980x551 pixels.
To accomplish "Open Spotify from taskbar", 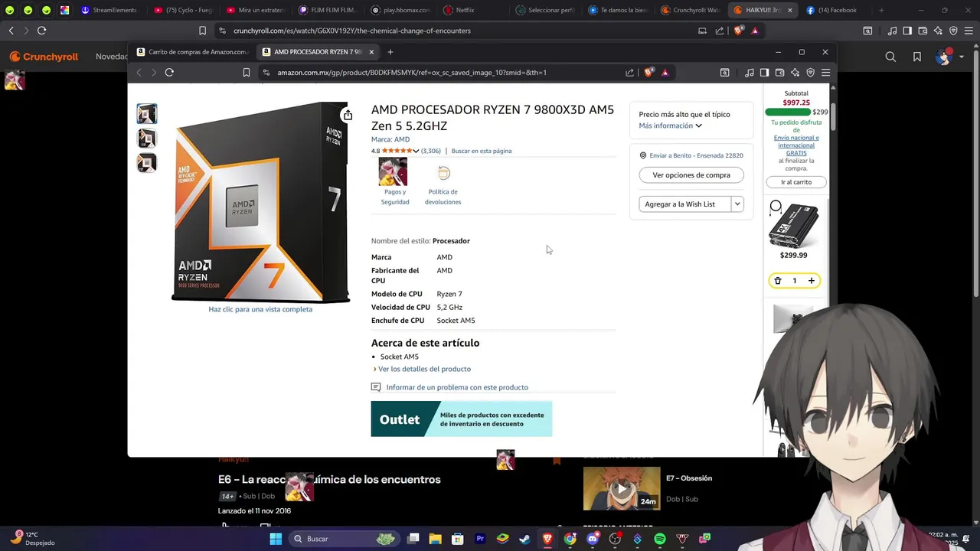I will coord(660,539).
